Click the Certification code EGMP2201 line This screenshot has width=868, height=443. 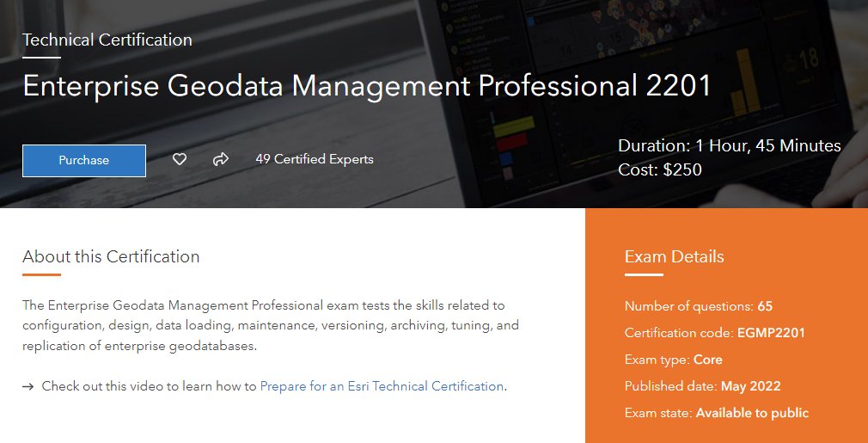[x=715, y=333]
